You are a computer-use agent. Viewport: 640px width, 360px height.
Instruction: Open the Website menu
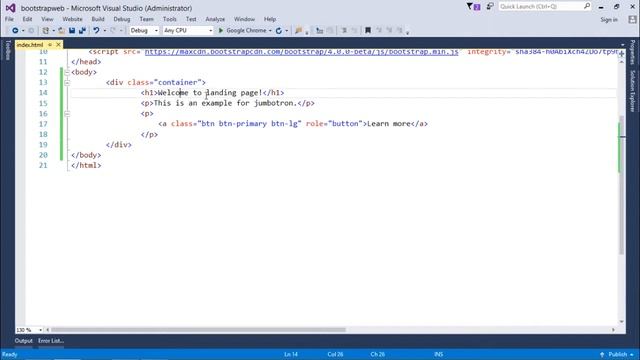pos(72,19)
